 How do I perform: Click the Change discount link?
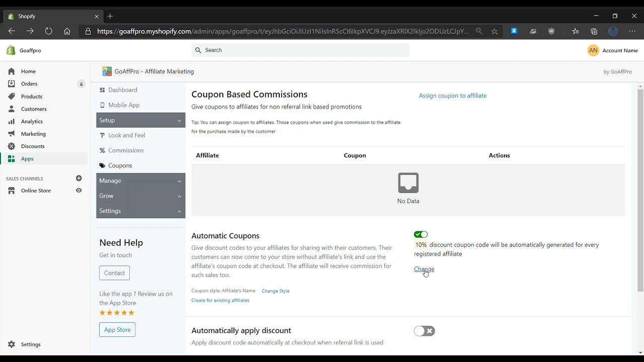point(424,269)
